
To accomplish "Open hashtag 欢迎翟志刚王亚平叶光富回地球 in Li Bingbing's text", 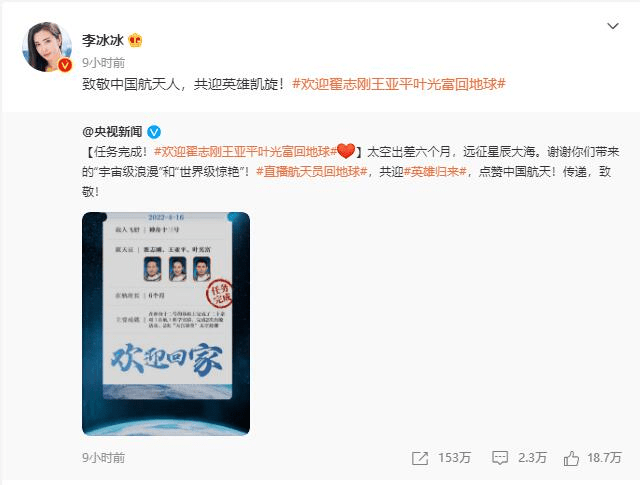I will tap(399, 84).
